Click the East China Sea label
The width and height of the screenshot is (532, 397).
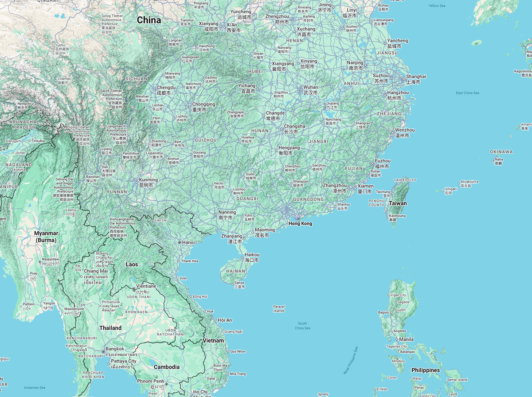pyautogui.click(x=468, y=93)
